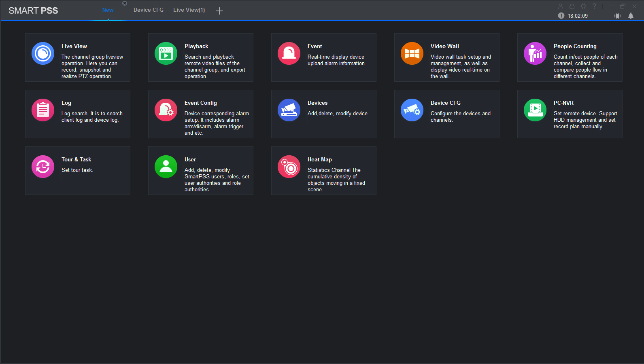Switch to the Device CFG tab
The height and width of the screenshot is (364, 644).
tap(149, 10)
